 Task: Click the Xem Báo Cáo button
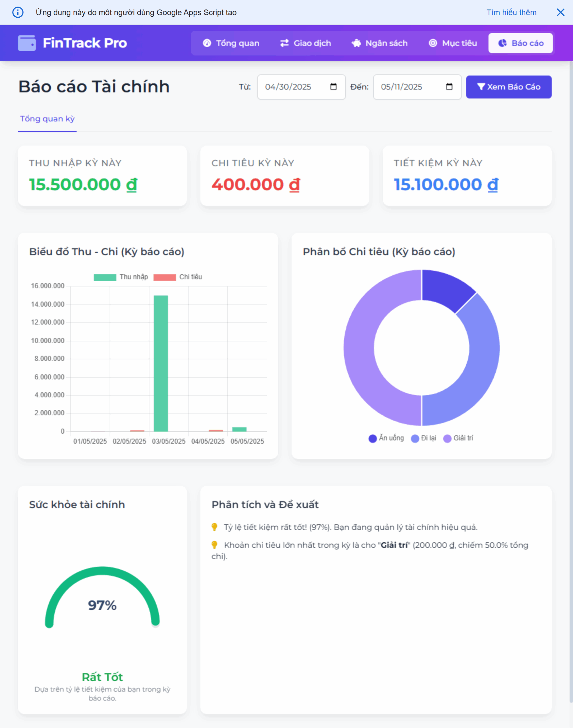508,87
